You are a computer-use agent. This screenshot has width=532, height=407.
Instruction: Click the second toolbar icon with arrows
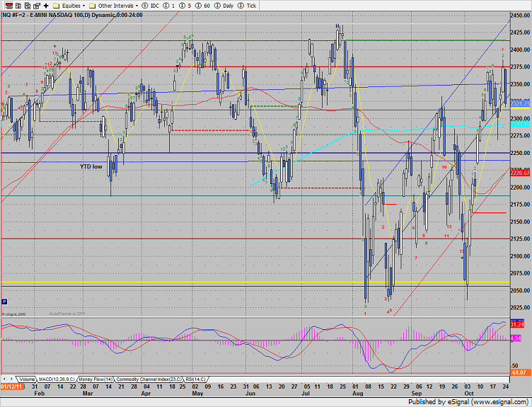coord(18,6)
